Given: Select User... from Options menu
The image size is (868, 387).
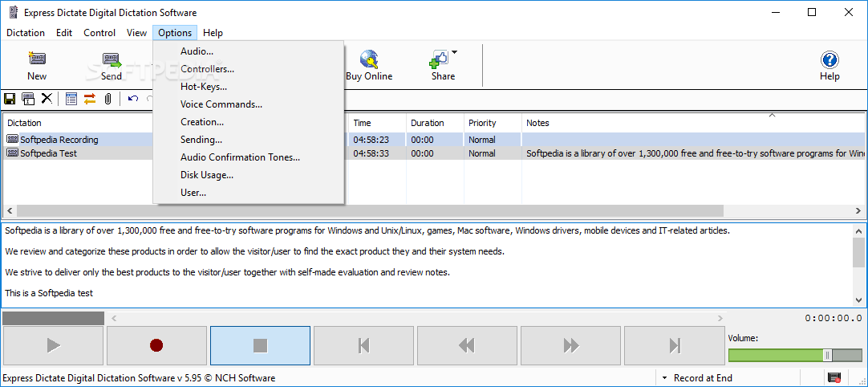Looking at the screenshot, I should [249, 193].
